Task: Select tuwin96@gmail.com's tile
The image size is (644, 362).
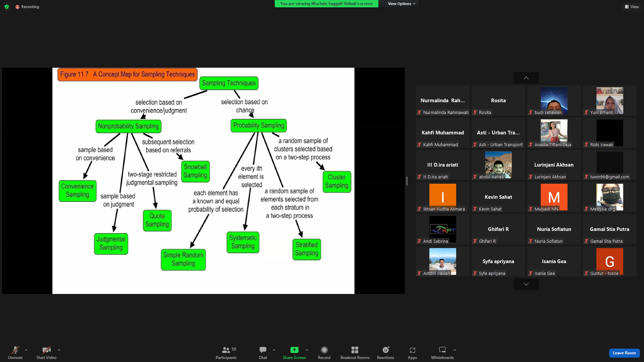Action: tap(610, 165)
